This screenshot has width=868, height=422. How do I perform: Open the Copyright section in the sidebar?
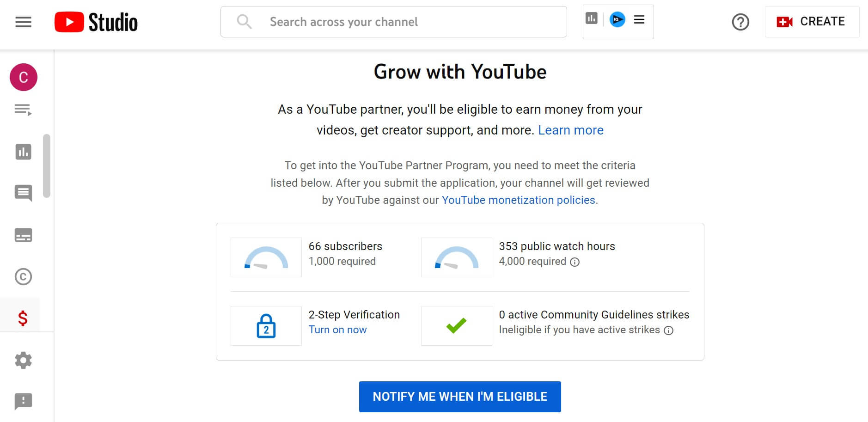(x=23, y=277)
